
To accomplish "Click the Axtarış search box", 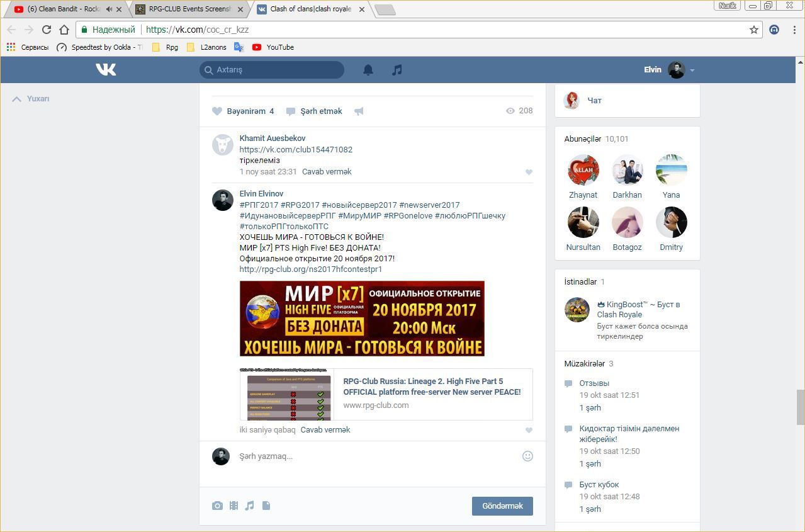I will tap(272, 70).
